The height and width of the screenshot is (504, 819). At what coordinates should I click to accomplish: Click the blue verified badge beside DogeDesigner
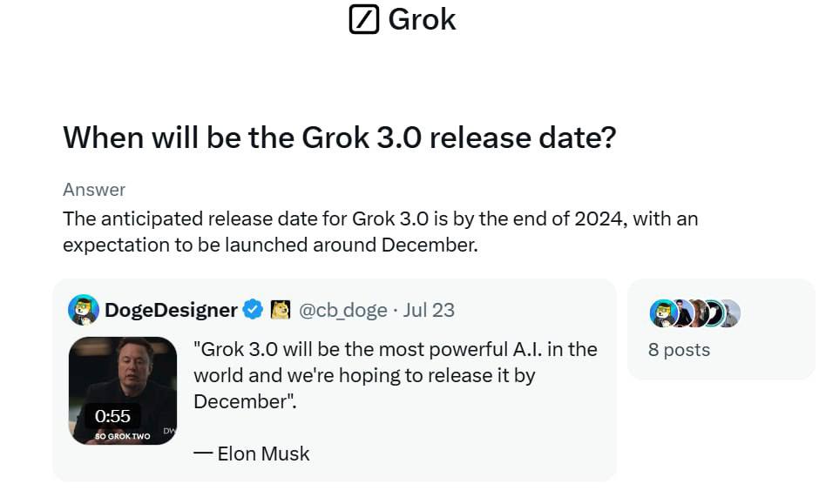[x=254, y=310]
